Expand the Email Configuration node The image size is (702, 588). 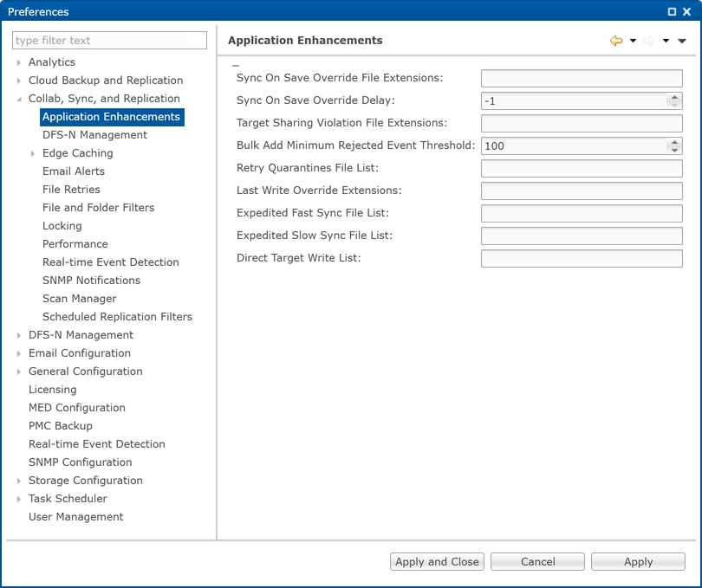(x=19, y=353)
